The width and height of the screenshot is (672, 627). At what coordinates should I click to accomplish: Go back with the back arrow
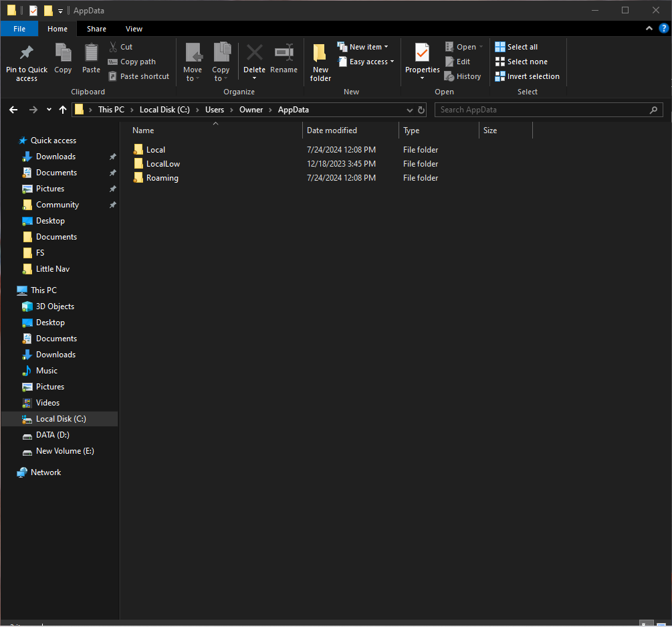coord(13,110)
